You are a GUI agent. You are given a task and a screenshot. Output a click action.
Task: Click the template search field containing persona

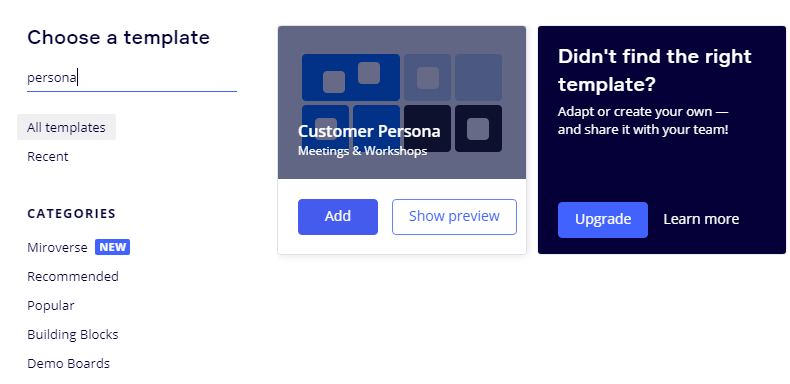click(131, 78)
